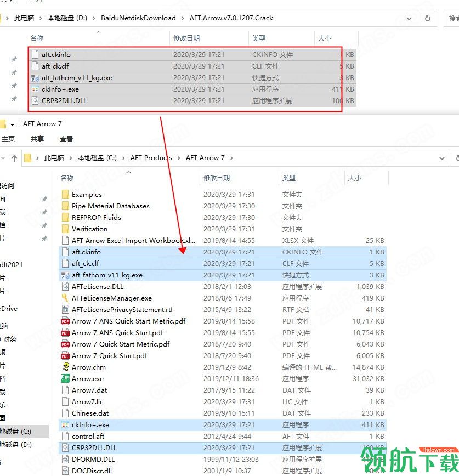Open the Pipe Material Databases folder icon
Screen dimensions: 459x476
65,206
